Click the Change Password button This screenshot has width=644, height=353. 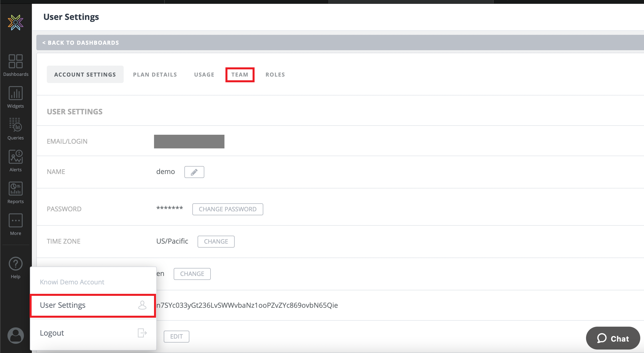227,209
